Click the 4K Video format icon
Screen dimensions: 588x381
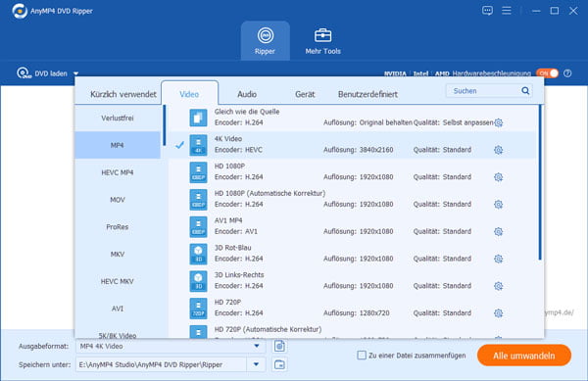point(198,145)
